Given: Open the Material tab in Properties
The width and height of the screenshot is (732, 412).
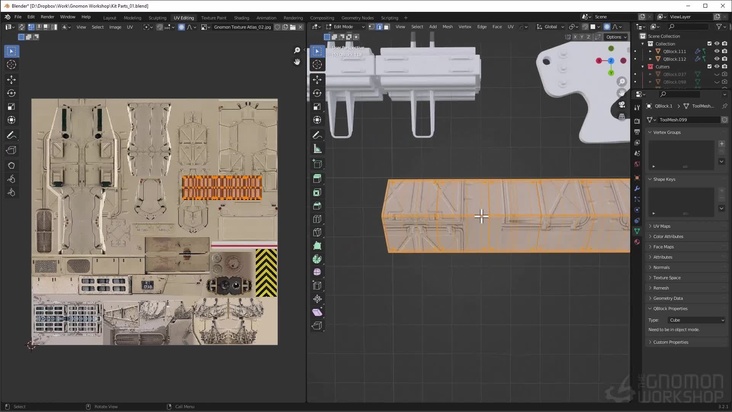Looking at the screenshot, I should (637, 242).
